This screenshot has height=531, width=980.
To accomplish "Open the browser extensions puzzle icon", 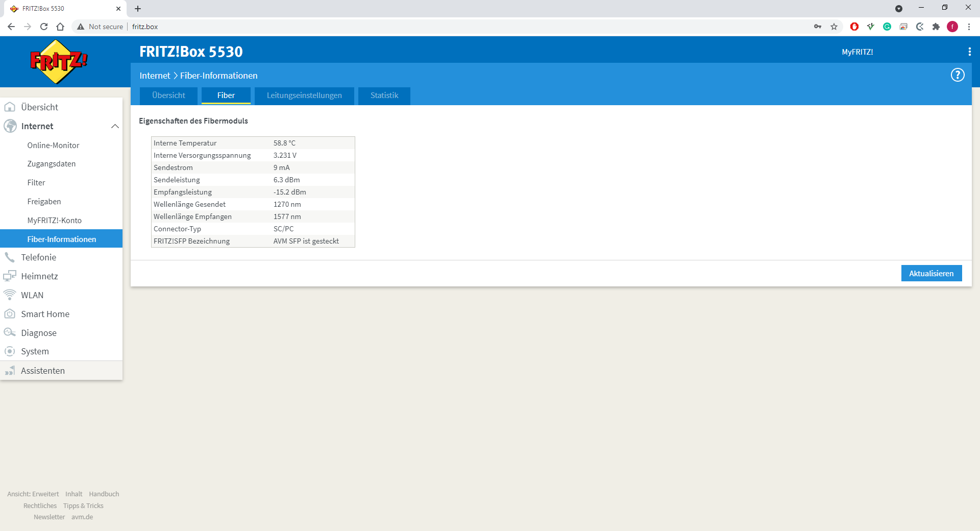I will point(936,27).
